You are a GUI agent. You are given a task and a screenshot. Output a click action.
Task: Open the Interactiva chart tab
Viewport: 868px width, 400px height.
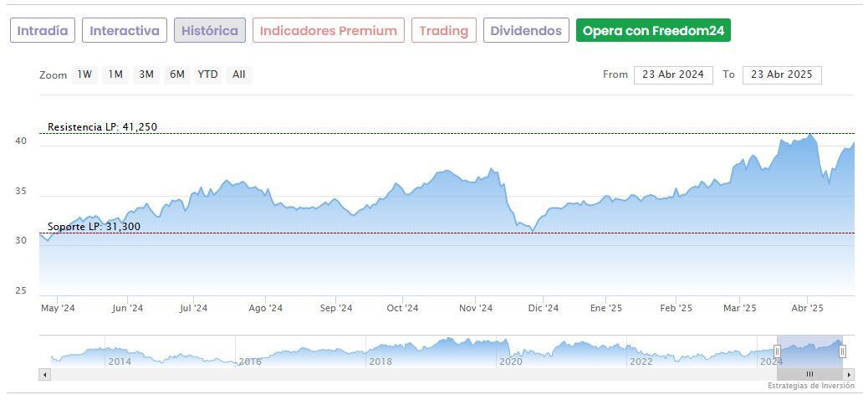[125, 31]
